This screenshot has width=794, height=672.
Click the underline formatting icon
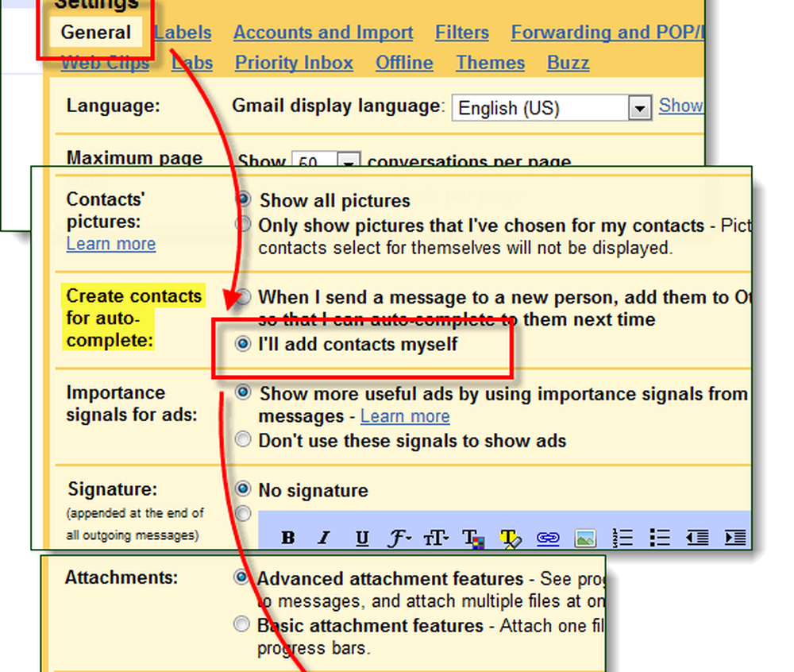[362, 538]
